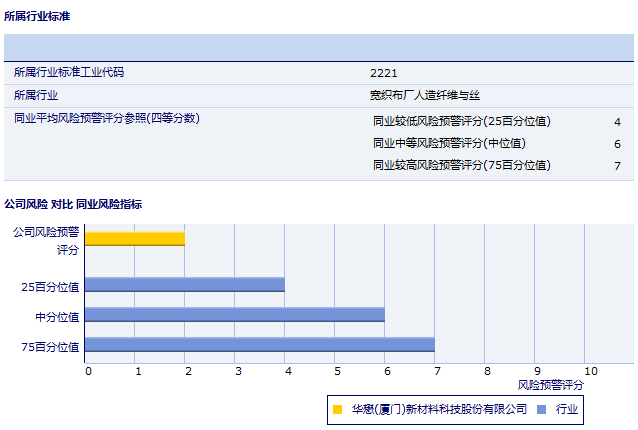Select the yellow 公司风险预警评分 bar
638x430 pixels.
(x=135, y=238)
